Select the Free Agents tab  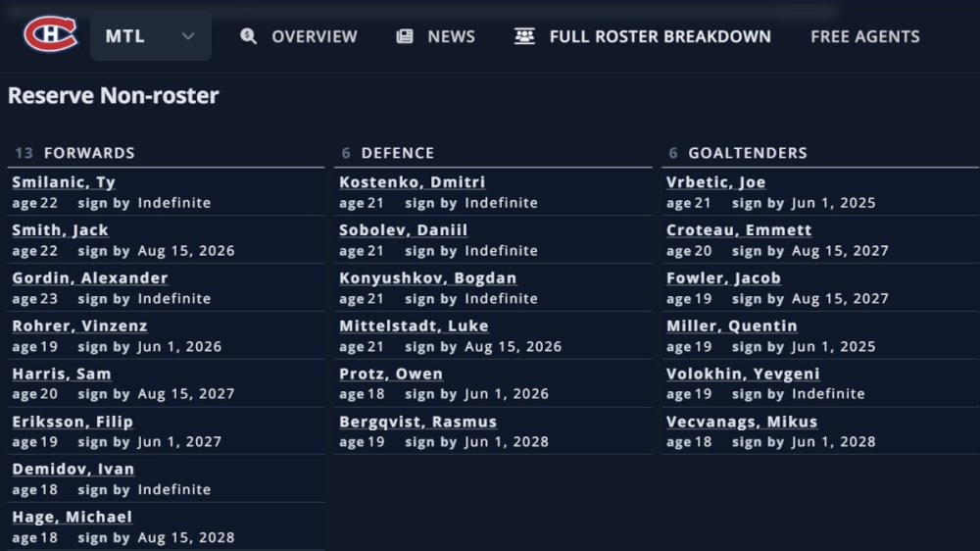pyautogui.click(x=865, y=36)
